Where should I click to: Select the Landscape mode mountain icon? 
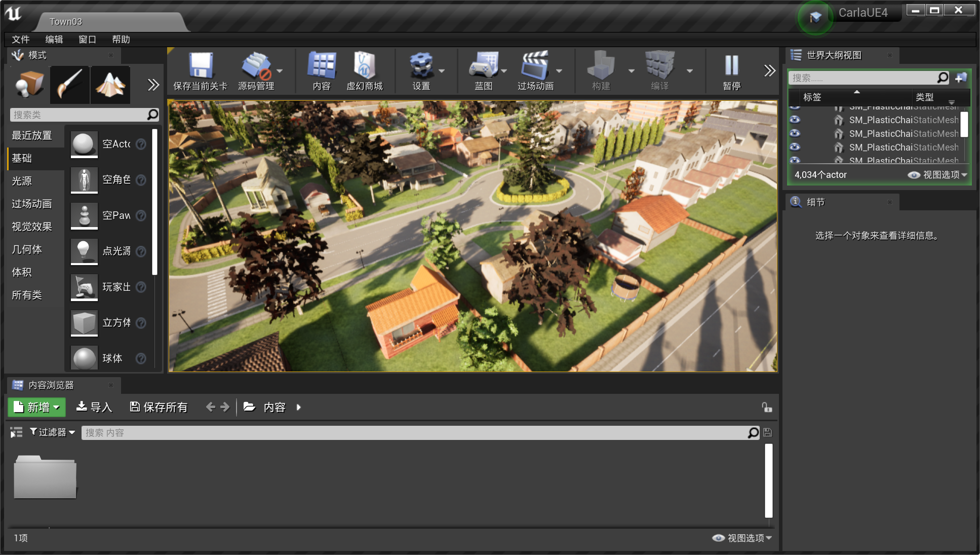tap(110, 84)
